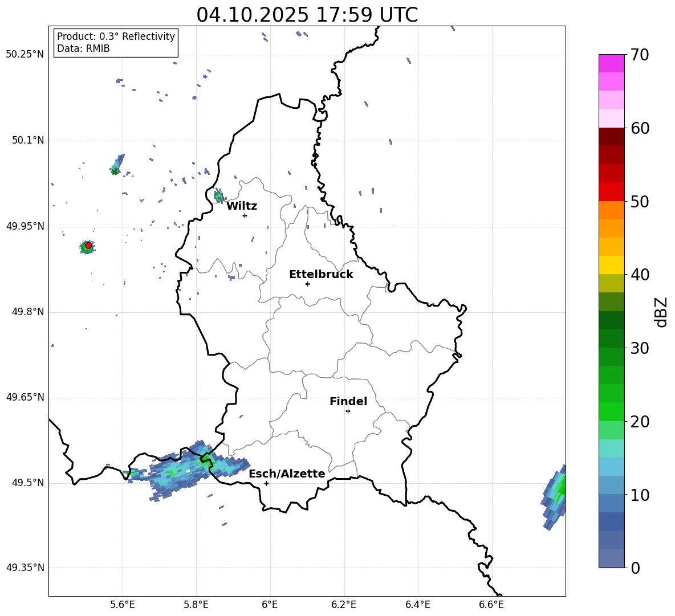This screenshot has width=675, height=616.
Task: Select the Wiltz city label
Action: click(x=242, y=206)
